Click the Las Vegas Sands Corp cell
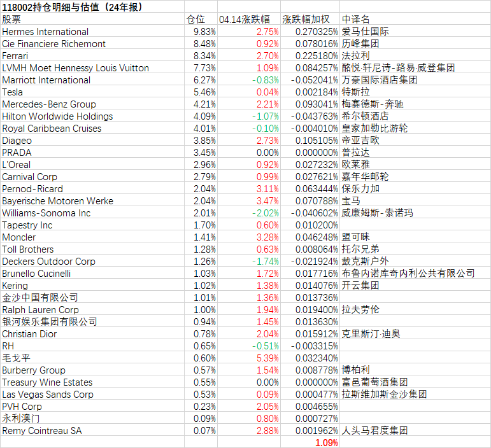 tap(92, 394)
